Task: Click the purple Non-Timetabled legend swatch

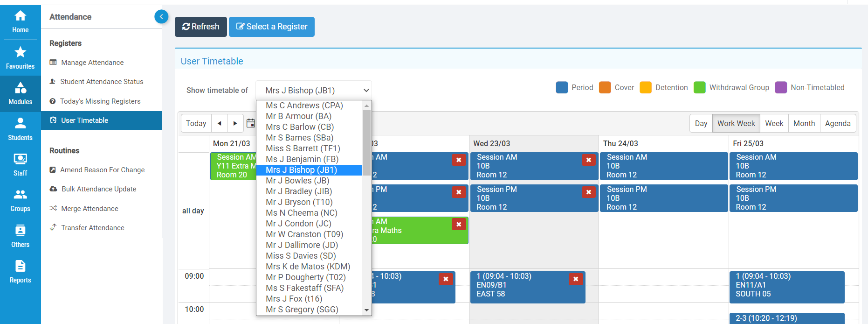Action: coord(781,87)
